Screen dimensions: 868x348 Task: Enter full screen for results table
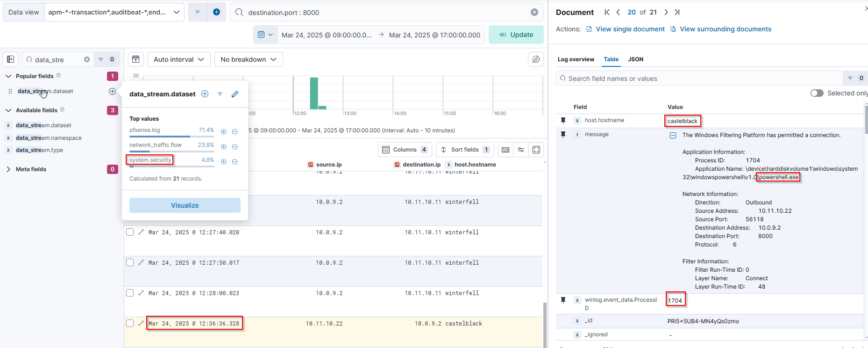536,150
